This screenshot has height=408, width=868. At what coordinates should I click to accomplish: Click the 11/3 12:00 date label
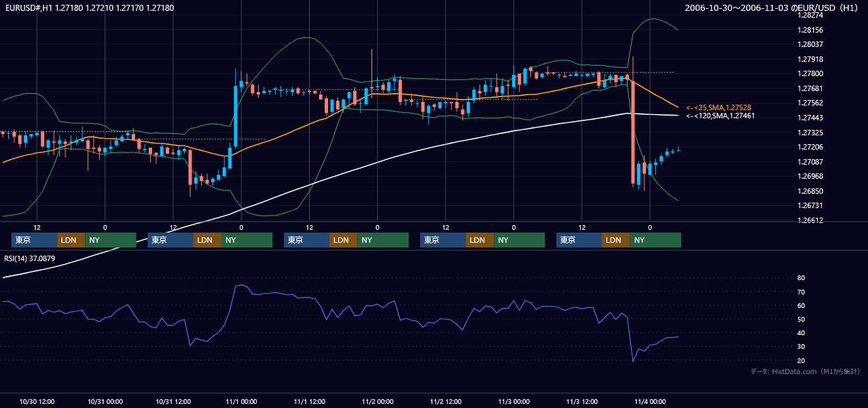click(x=581, y=402)
